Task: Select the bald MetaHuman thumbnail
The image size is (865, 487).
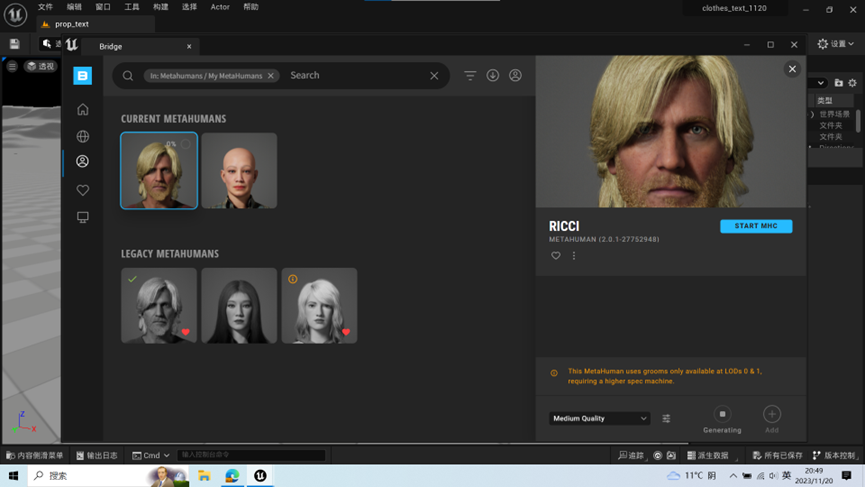Action: (239, 170)
